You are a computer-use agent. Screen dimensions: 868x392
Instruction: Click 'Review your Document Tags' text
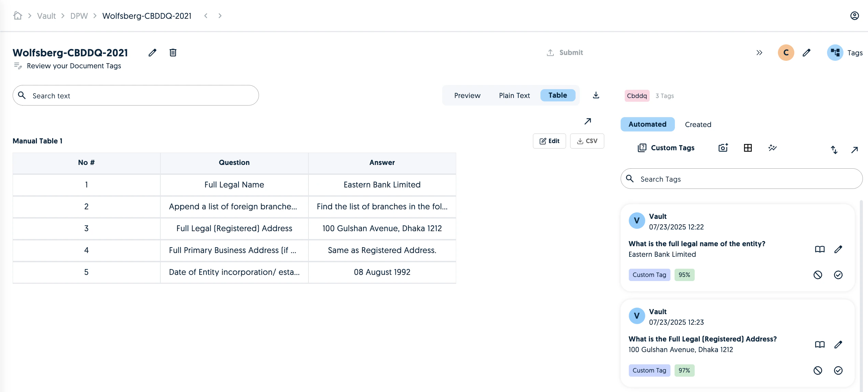click(x=74, y=66)
